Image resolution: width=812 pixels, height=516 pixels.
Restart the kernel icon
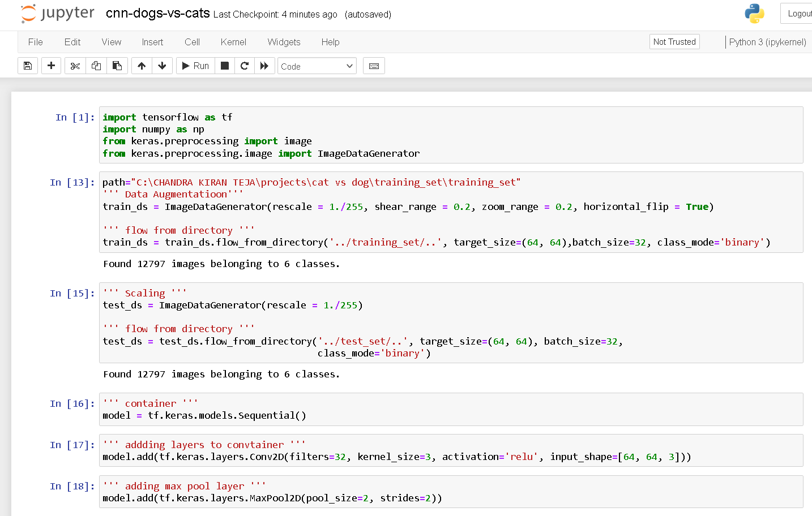point(245,66)
